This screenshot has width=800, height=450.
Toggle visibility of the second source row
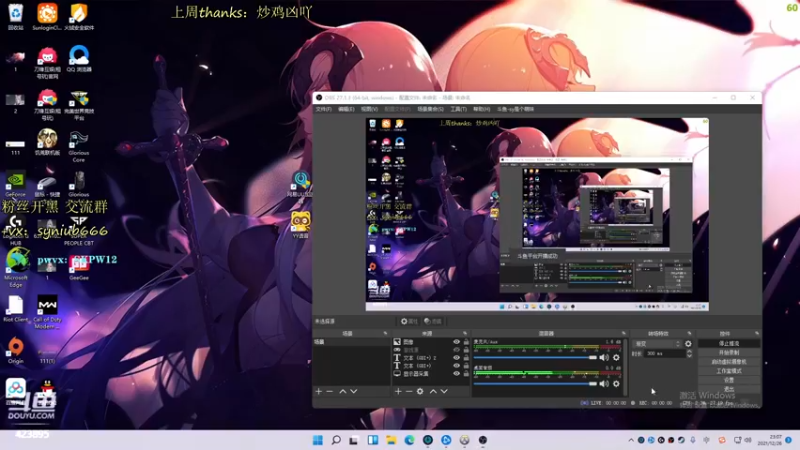457,349
